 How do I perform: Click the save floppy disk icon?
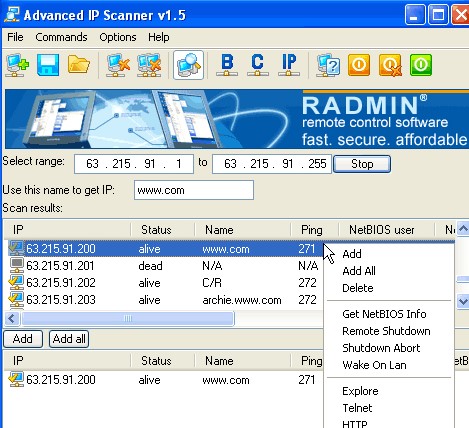[x=48, y=65]
